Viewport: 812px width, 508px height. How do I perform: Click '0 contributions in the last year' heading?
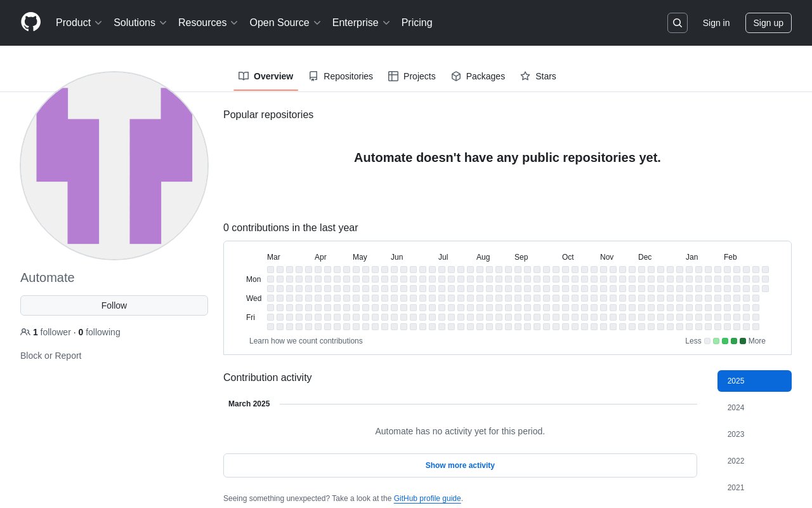coord(291,228)
